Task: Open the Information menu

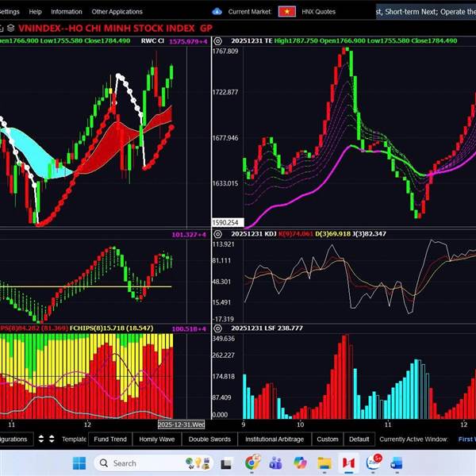Action: coord(67,12)
